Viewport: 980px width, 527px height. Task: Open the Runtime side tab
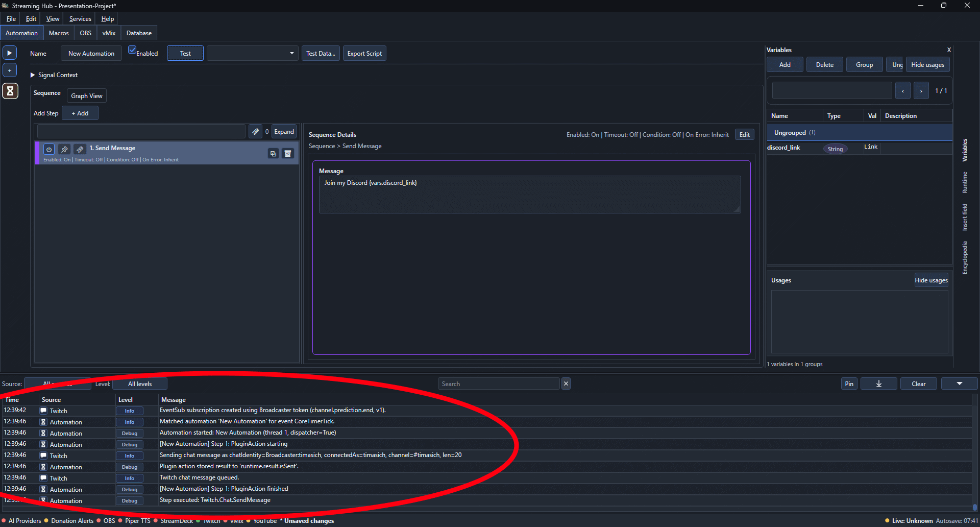965,182
